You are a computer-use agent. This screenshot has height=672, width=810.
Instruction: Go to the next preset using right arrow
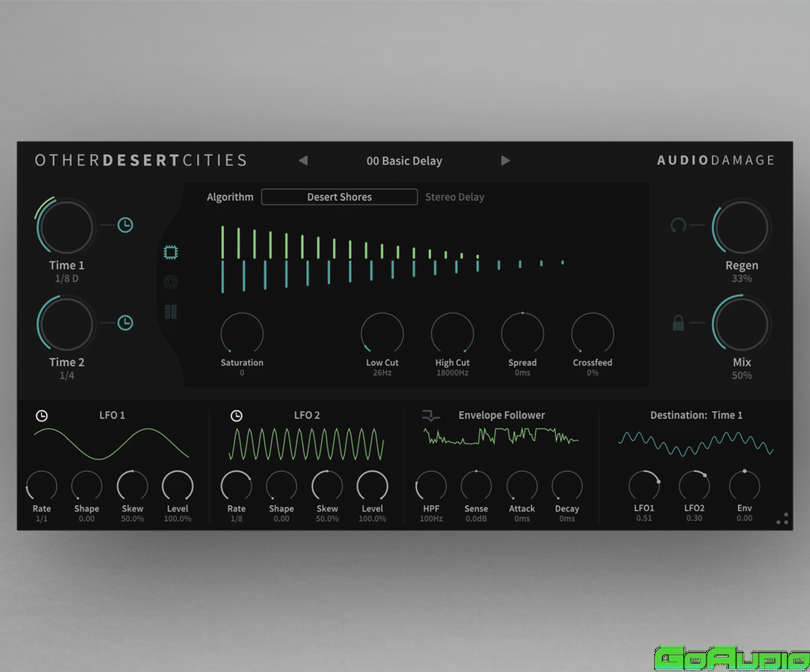(505, 160)
